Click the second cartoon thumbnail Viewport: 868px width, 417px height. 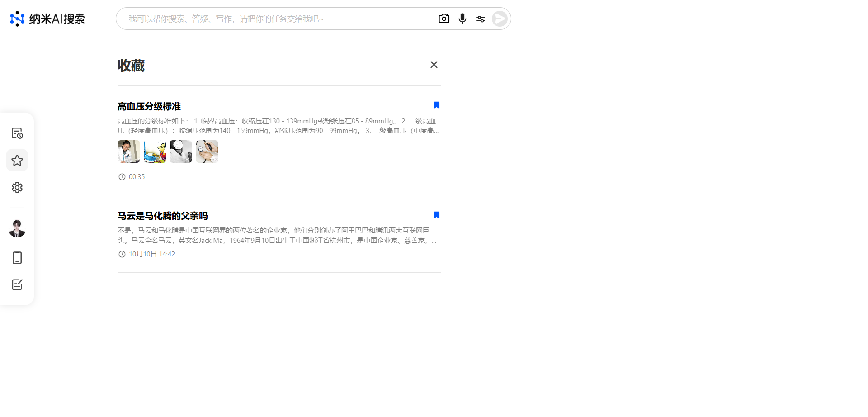[x=155, y=152]
